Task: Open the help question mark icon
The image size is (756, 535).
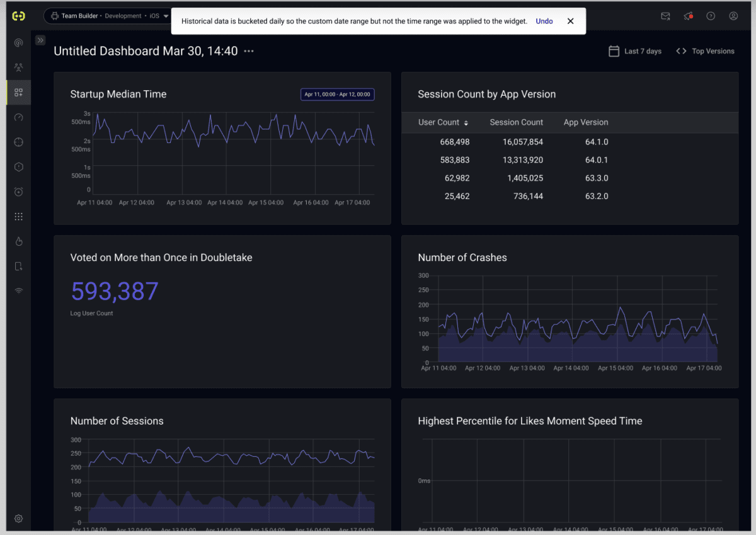Action: pyautogui.click(x=711, y=16)
